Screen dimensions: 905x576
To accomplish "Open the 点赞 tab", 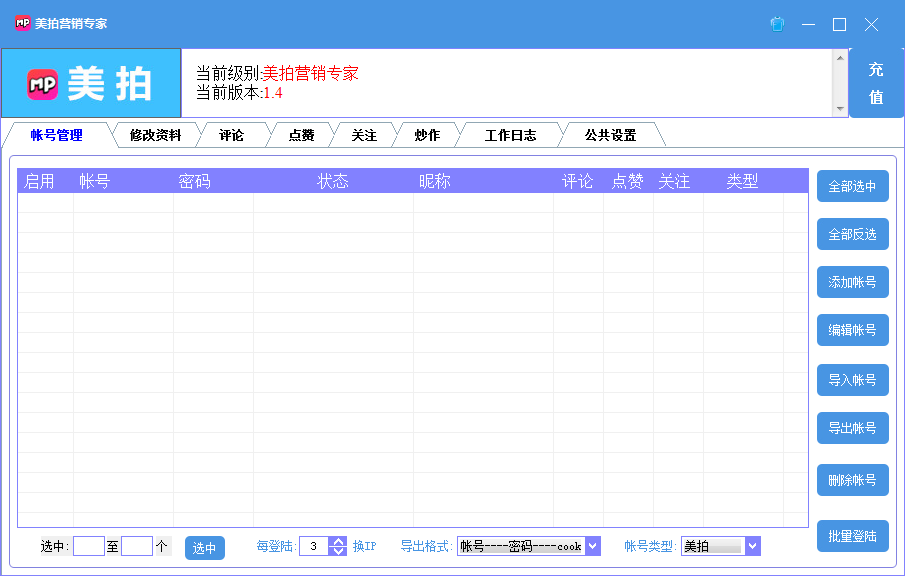I will pyautogui.click(x=301, y=135).
